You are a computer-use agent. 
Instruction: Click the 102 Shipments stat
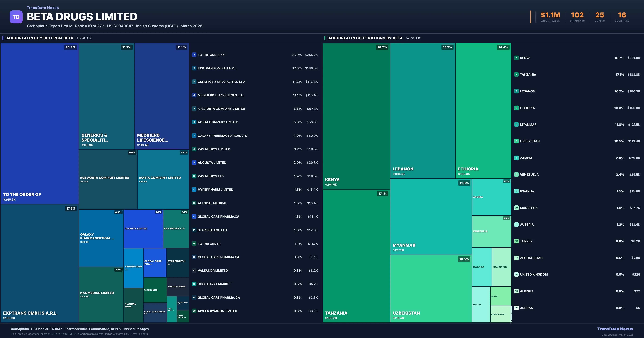click(x=577, y=17)
